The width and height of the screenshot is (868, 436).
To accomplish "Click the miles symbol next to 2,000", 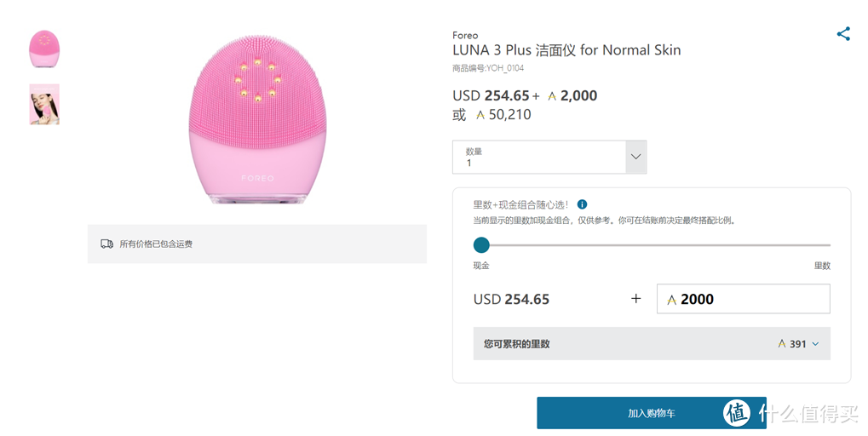I will pyautogui.click(x=552, y=96).
